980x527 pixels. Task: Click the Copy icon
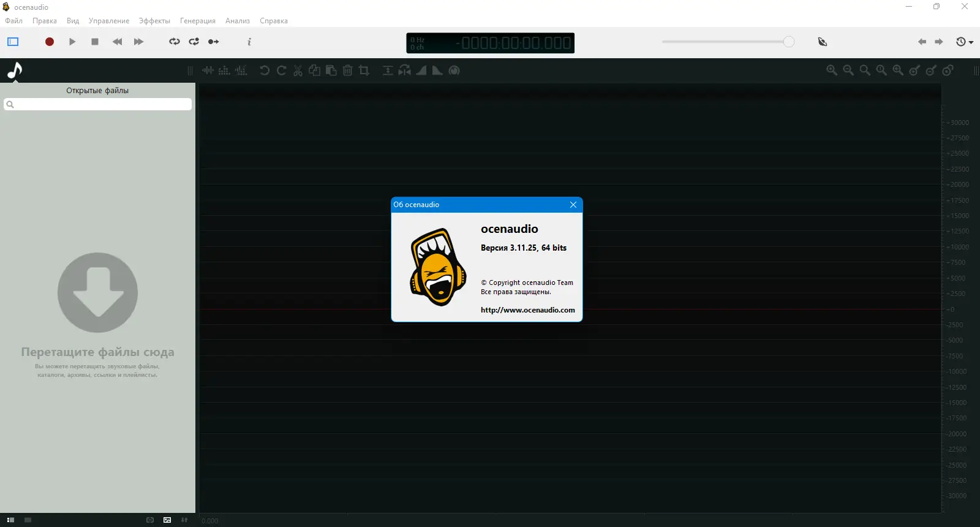[314, 70]
